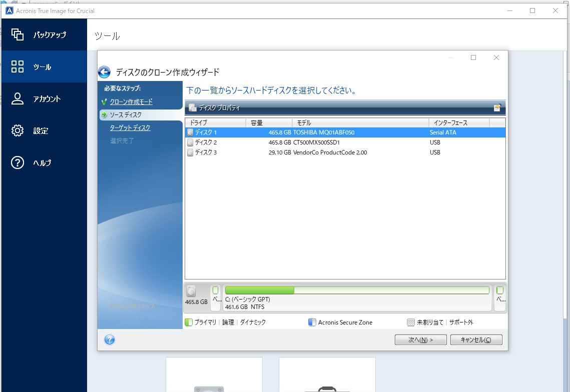Sort by the インターフェース column header

(459, 123)
